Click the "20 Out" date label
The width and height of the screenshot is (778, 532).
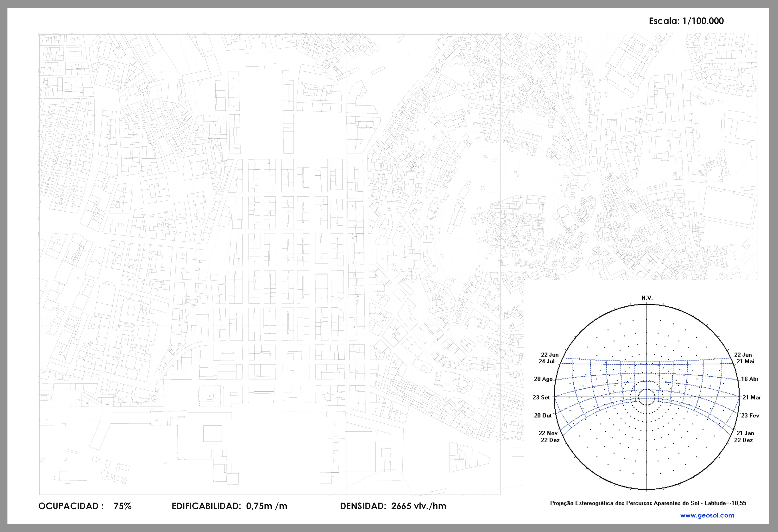pyautogui.click(x=543, y=416)
